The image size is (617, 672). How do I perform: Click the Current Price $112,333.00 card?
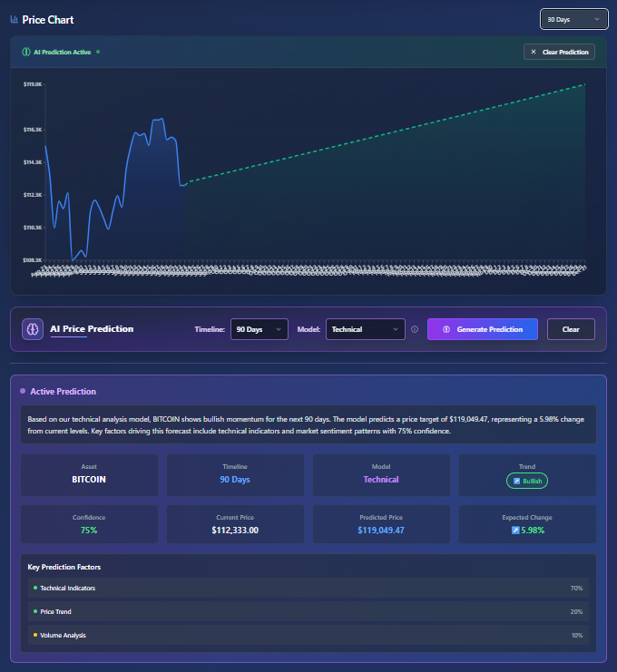pos(235,524)
